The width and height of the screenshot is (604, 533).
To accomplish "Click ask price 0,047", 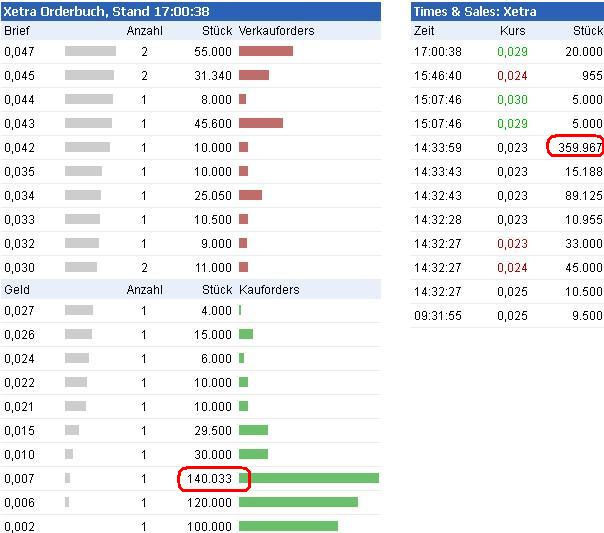I will click(x=19, y=51).
